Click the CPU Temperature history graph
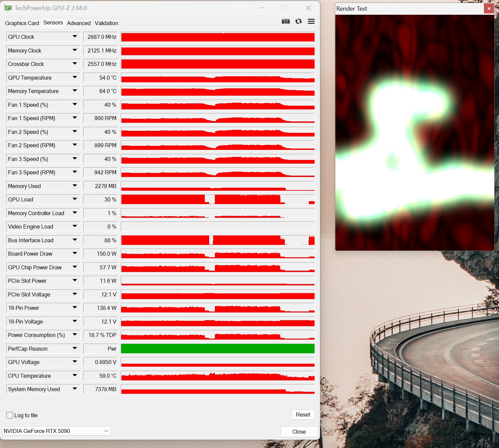 [x=218, y=376]
